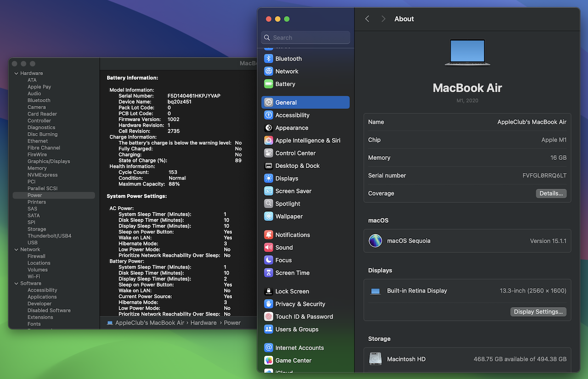
Task: Open Desktop & Dock icon
Action: 269,166
